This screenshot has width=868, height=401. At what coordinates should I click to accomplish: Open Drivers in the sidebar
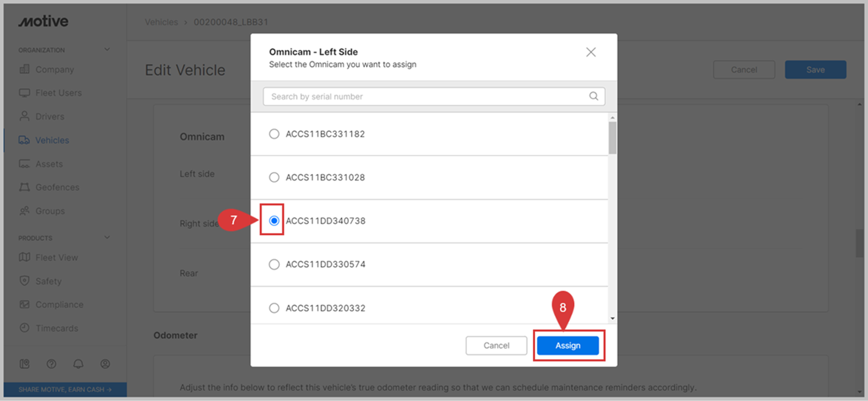tap(50, 116)
